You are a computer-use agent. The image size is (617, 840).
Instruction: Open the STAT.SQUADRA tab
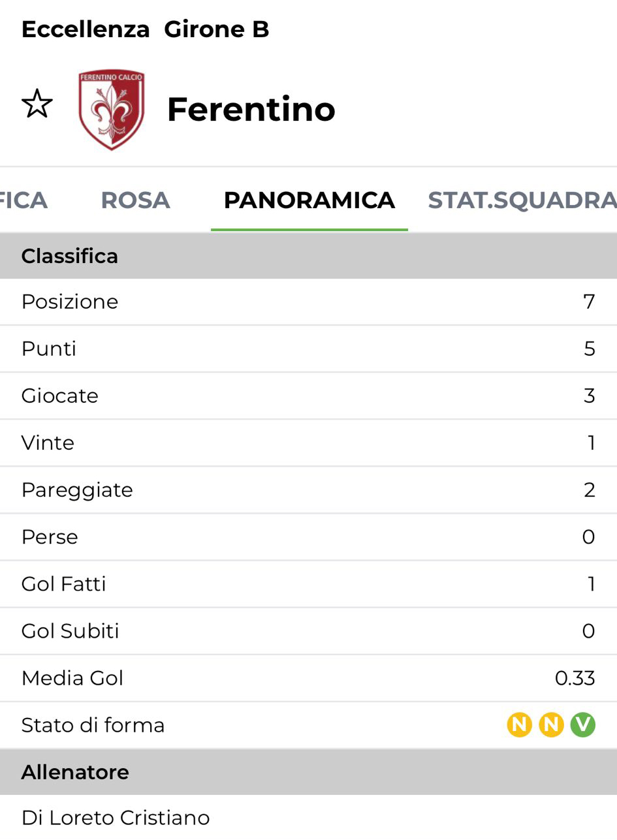(x=522, y=200)
